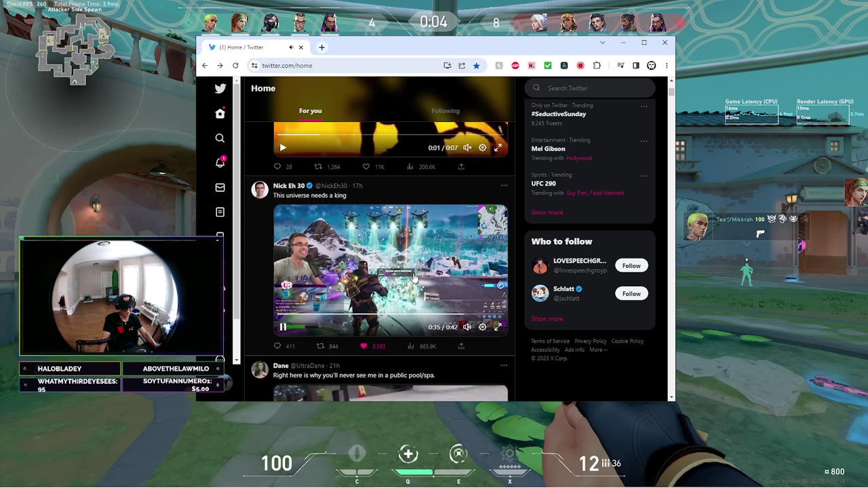Expand the top video to fullscreen
This screenshot has width=868, height=488.
[x=498, y=148]
